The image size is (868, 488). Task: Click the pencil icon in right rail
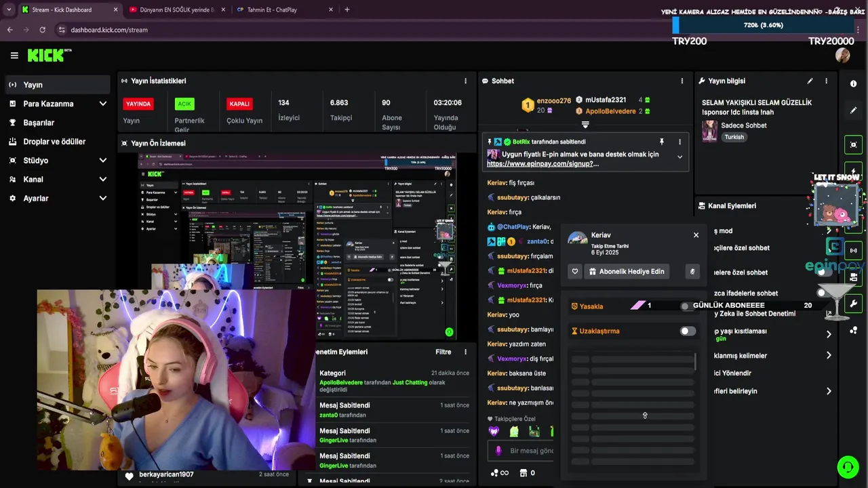pyautogui.click(x=853, y=110)
